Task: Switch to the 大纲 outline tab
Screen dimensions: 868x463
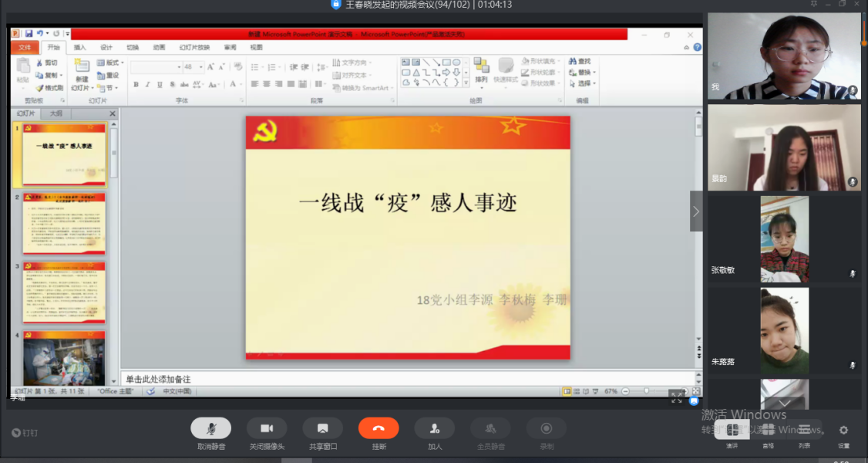Action: pyautogui.click(x=56, y=113)
